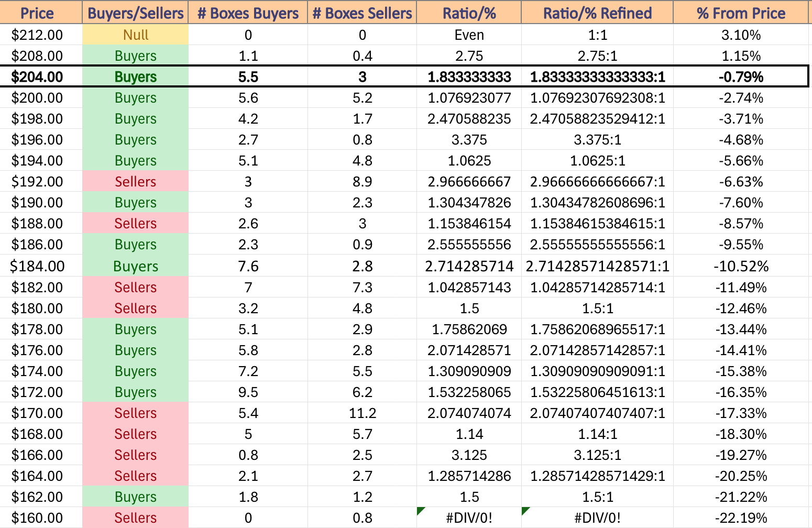Click the $160.00 price cell
Image resolution: width=812 pixels, height=528 pixels.
pyautogui.click(x=41, y=518)
